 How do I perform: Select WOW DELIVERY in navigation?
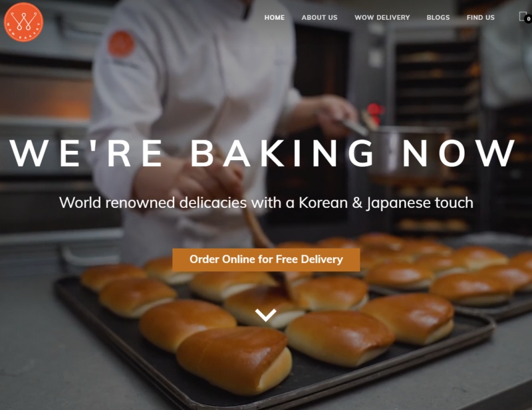click(x=382, y=17)
